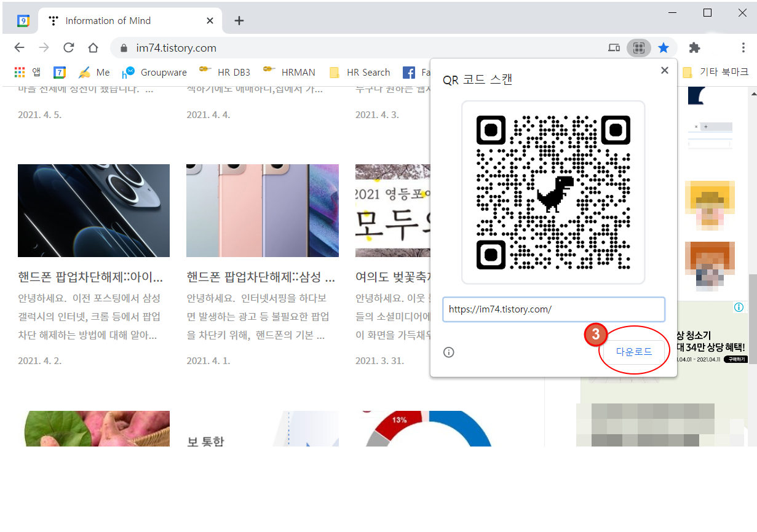Screen dimensions: 757x532
Task: Open post 핸드폰 팝업차단해제::삼성 ...
Action: [261, 277]
